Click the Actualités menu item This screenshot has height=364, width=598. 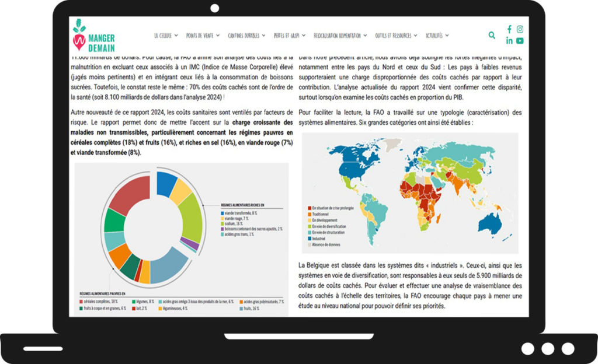pyautogui.click(x=437, y=36)
